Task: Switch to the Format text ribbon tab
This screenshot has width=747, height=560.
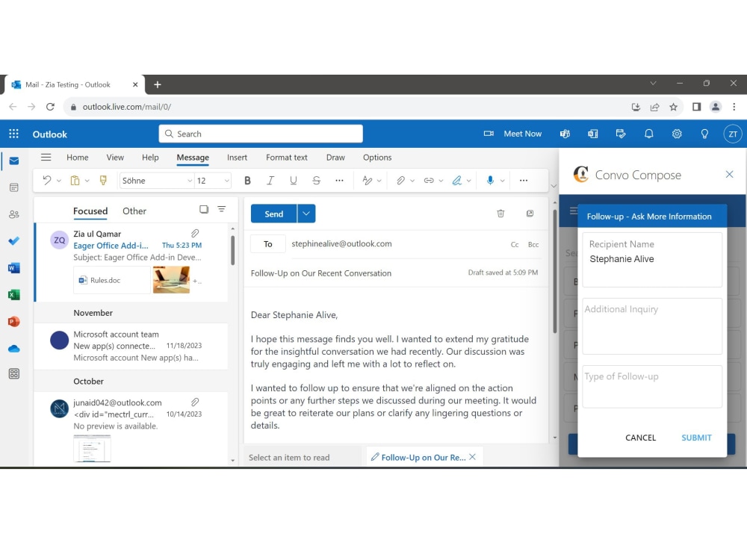Action: [x=287, y=158]
